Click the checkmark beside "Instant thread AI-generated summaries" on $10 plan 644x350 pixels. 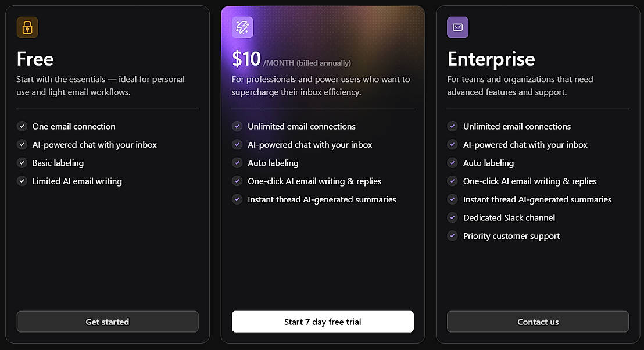237,199
